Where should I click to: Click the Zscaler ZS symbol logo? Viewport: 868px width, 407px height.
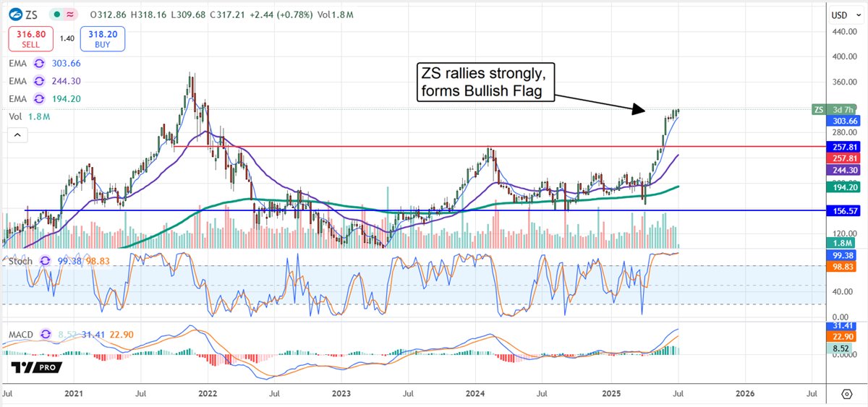coord(16,14)
